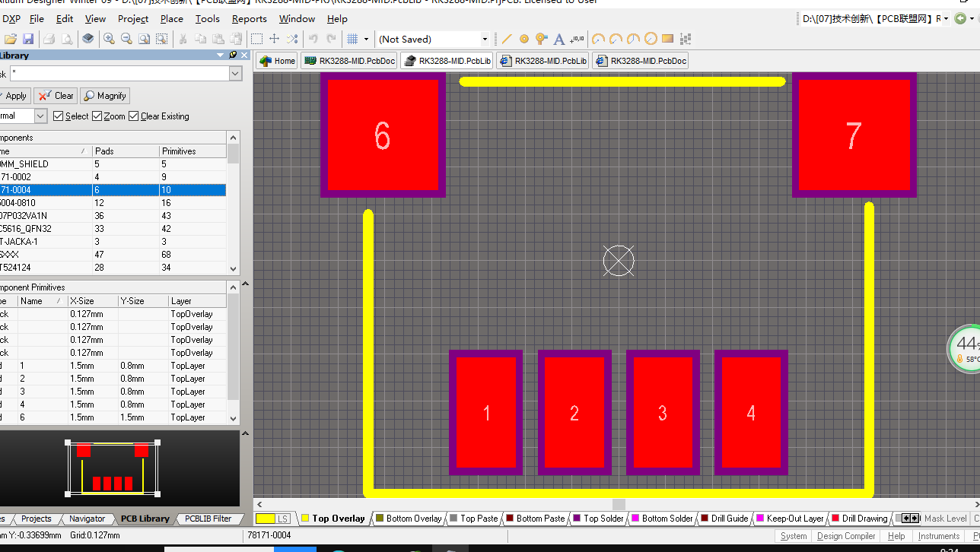
Task: Click the Clear button
Action: coord(56,96)
